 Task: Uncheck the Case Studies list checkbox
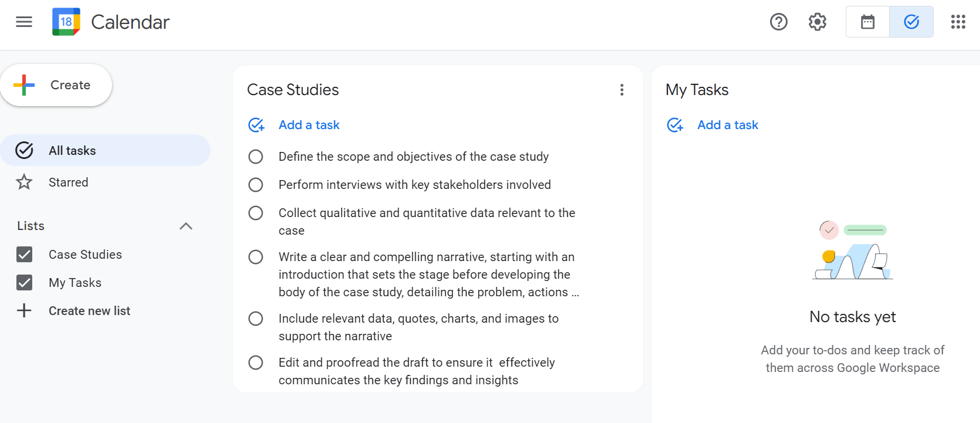pyautogui.click(x=25, y=255)
